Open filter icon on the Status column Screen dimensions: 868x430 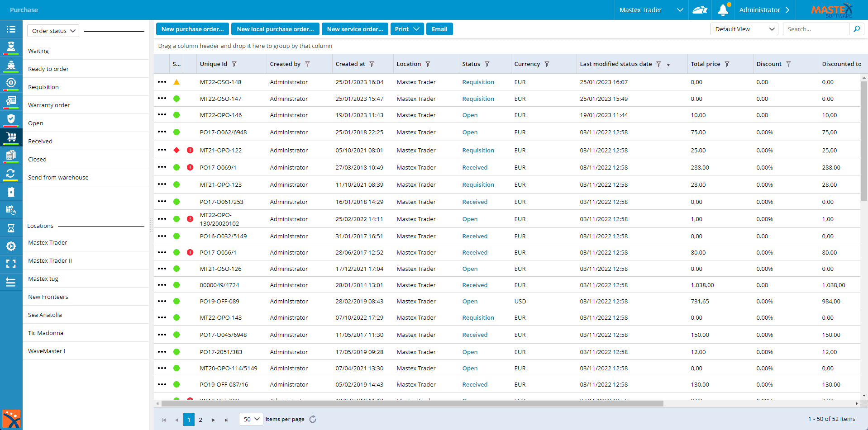487,64
